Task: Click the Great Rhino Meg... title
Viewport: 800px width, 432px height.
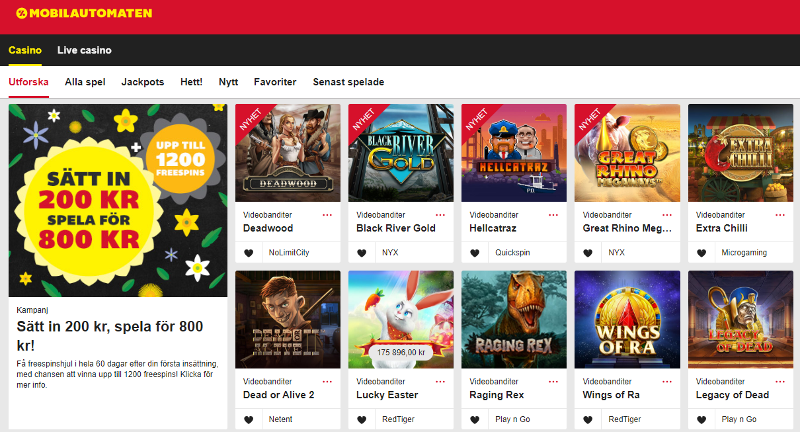Action: tap(627, 228)
